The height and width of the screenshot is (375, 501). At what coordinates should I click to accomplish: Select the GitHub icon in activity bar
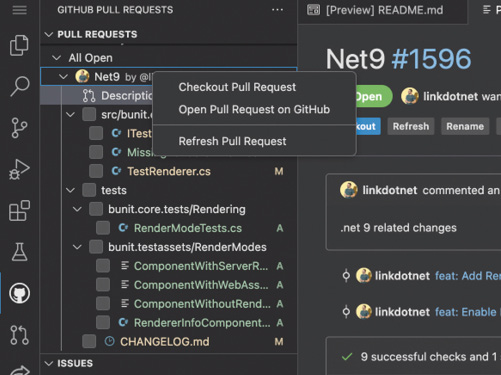(x=19, y=293)
